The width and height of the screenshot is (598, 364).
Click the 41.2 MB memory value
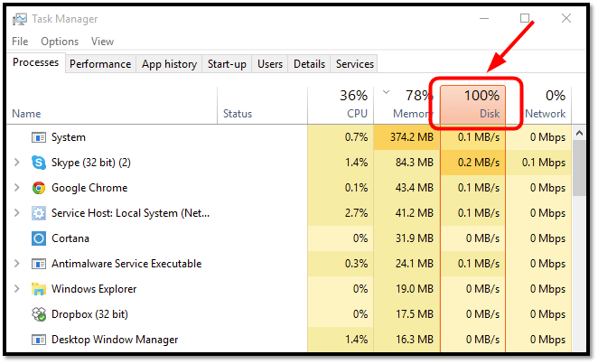[415, 213]
